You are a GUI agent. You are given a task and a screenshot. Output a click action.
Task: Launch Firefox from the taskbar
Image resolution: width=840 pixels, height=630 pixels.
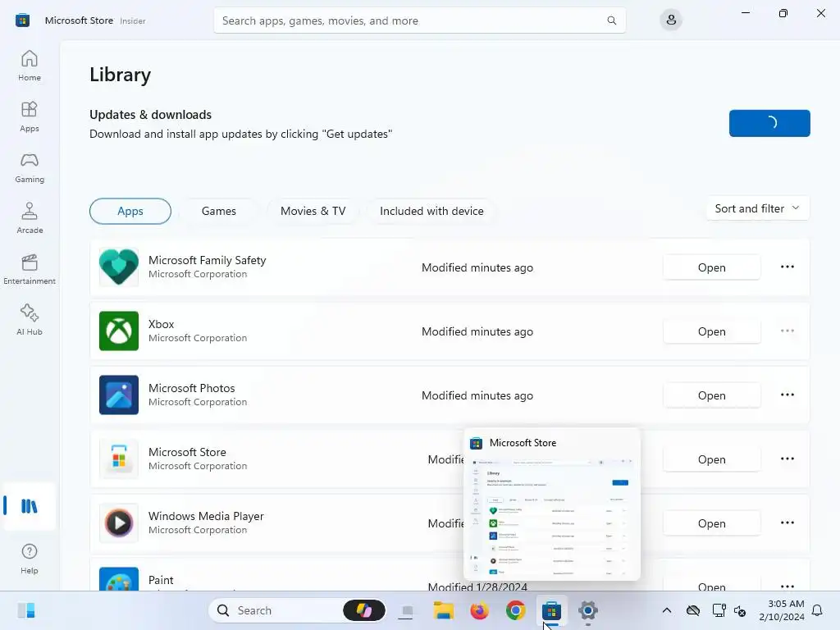(479, 610)
